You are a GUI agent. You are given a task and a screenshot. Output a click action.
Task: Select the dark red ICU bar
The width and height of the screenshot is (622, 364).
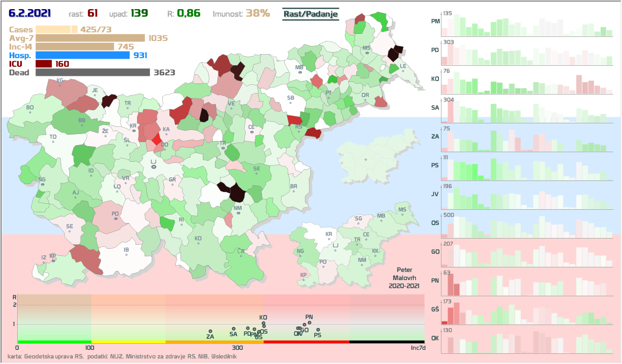coord(43,64)
